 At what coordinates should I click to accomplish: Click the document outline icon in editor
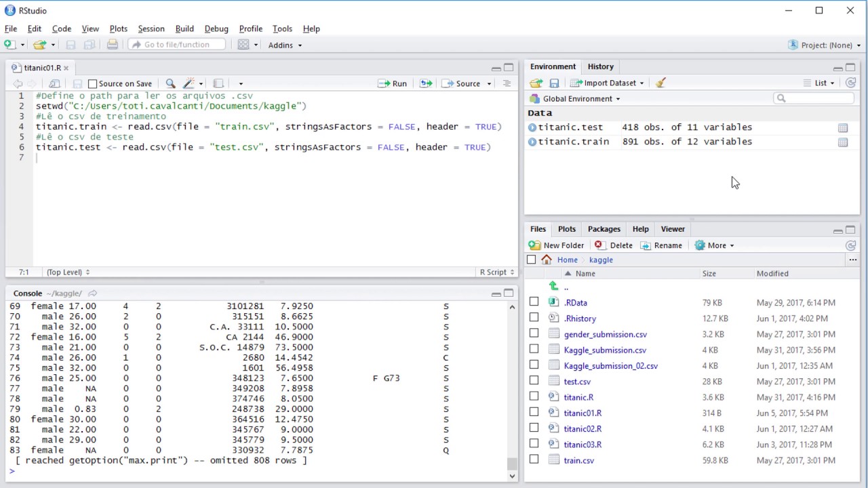507,83
